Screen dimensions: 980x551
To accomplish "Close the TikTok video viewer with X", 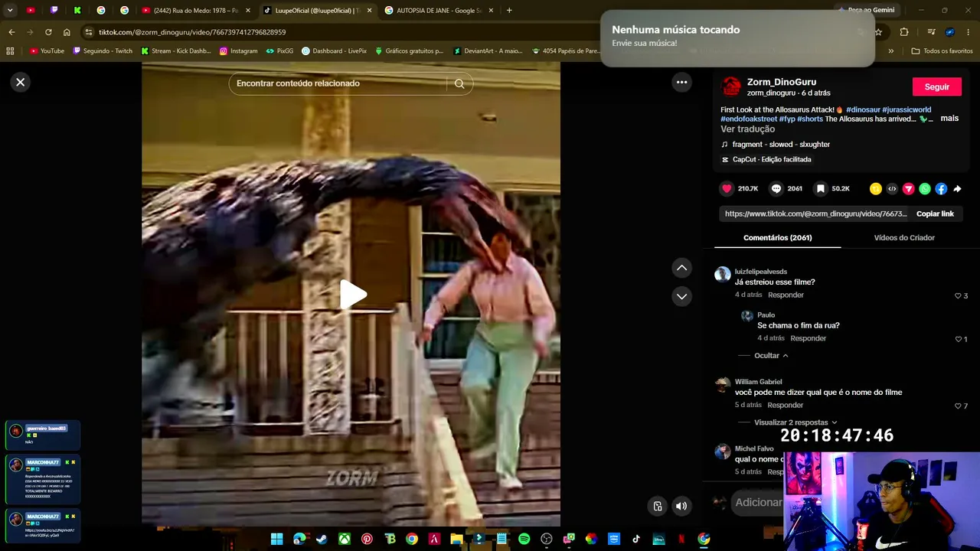I will point(21,82).
